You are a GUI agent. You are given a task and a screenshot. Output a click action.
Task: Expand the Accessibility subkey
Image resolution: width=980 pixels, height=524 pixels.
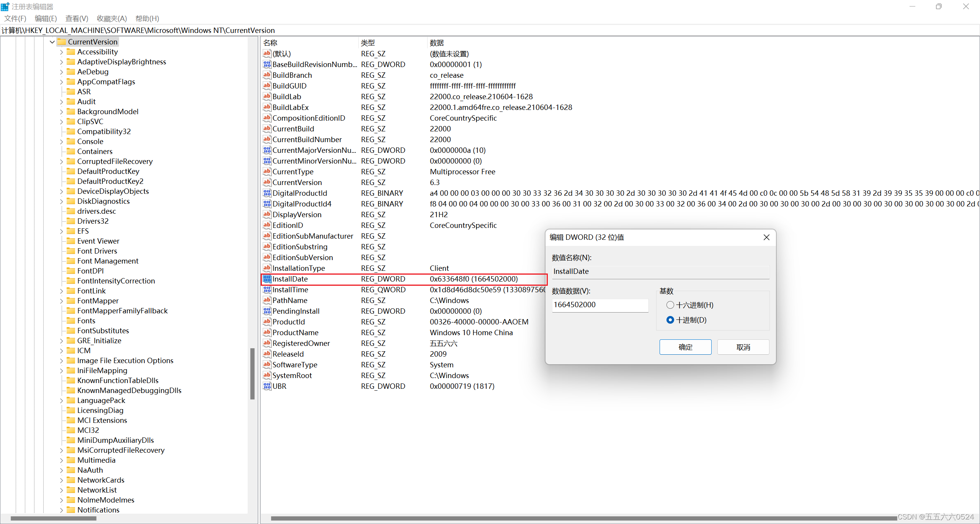tap(61, 52)
